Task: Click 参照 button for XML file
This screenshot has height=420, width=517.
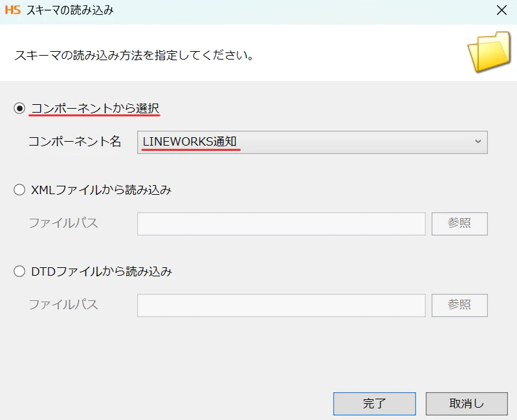Action: [x=459, y=224]
